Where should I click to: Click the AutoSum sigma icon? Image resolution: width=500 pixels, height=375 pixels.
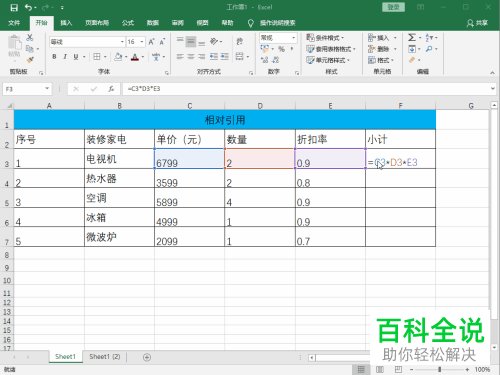412,37
